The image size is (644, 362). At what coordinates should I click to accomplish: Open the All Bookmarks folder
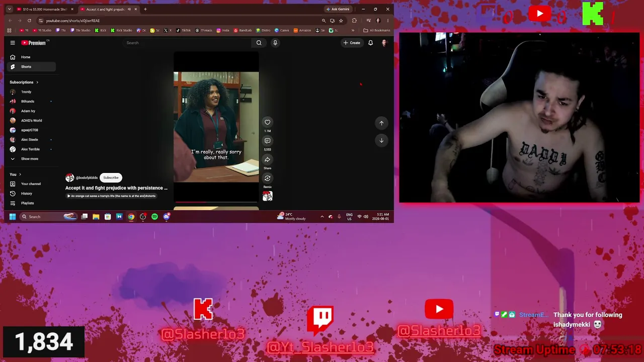(x=377, y=30)
